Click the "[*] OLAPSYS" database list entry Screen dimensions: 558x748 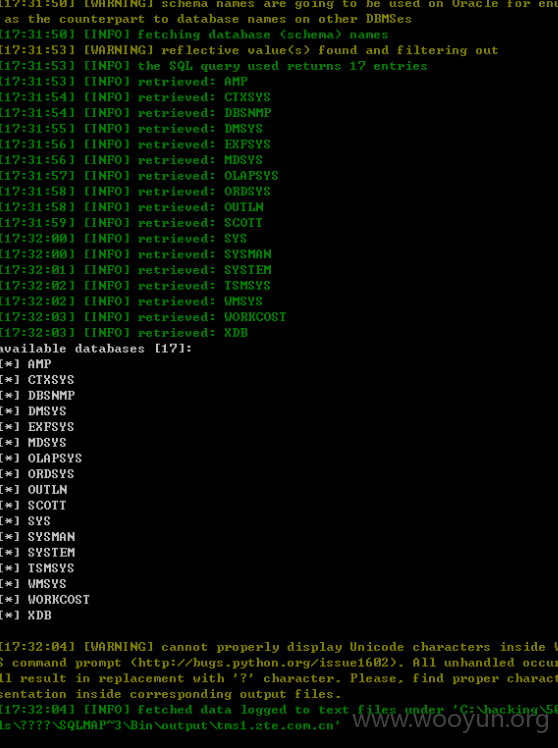coord(41,459)
